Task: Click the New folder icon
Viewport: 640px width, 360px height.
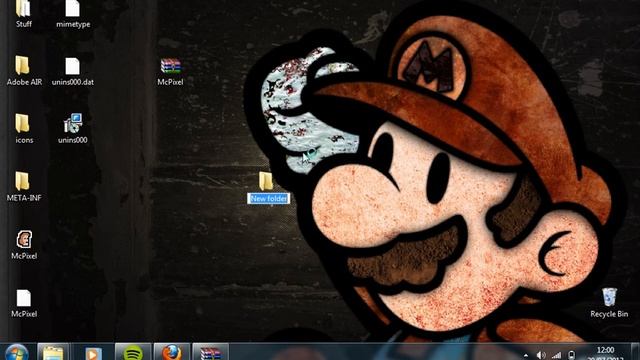Action: pyautogui.click(x=266, y=181)
